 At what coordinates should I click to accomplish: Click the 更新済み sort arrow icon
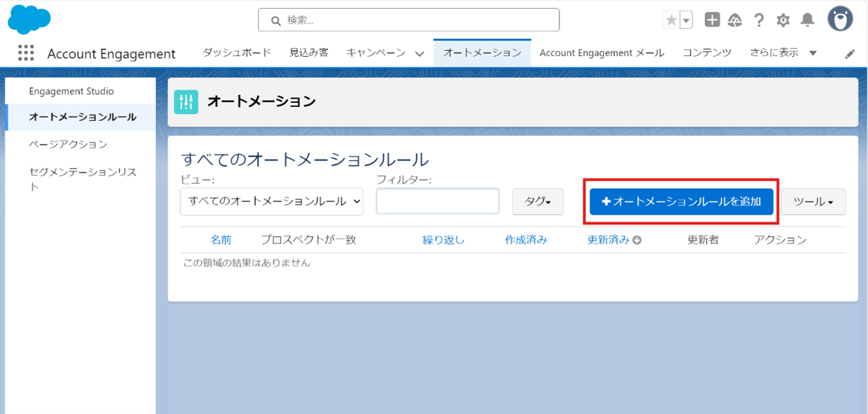coord(637,240)
